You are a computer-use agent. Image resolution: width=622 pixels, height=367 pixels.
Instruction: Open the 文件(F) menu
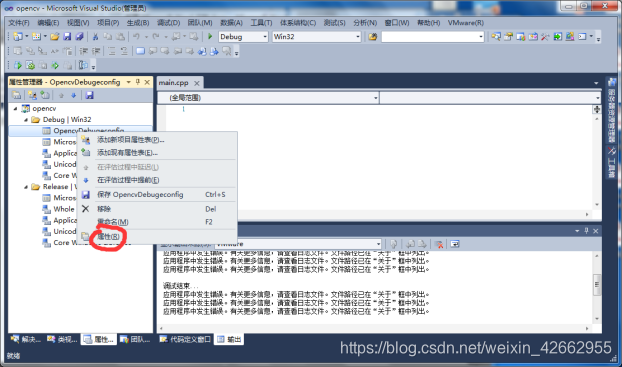19,23
